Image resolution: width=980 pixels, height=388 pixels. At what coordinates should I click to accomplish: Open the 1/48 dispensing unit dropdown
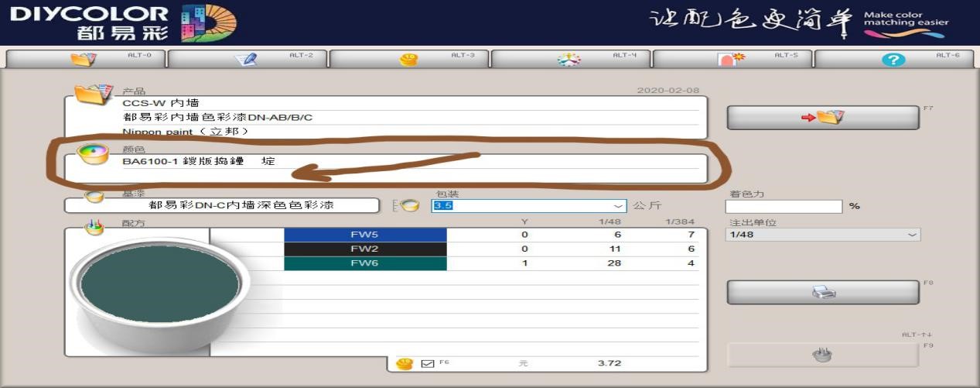[x=912, y=235]
